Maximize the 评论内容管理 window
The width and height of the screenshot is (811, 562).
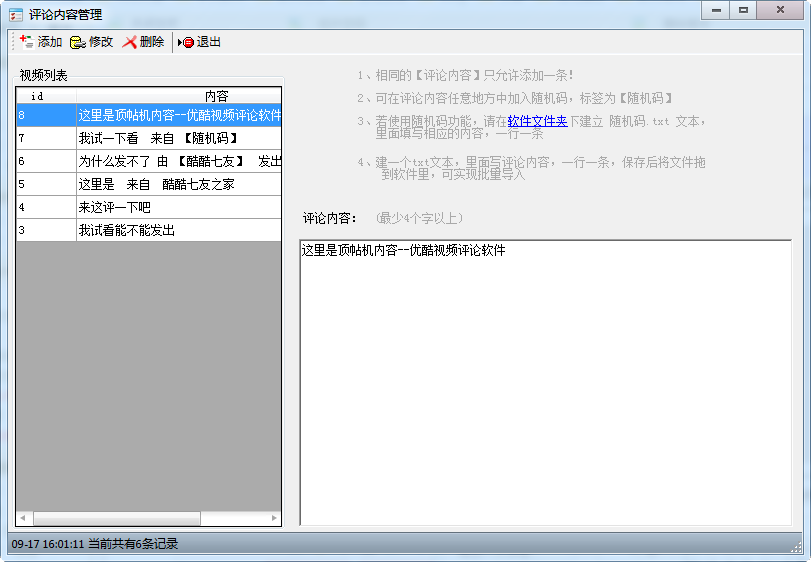pos(743,10)
